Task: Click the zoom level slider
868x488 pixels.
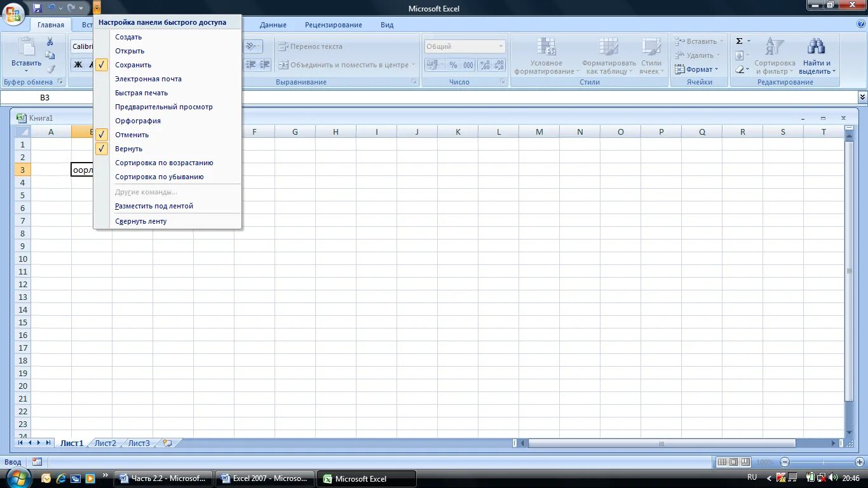Action: [x=823, y=462]
